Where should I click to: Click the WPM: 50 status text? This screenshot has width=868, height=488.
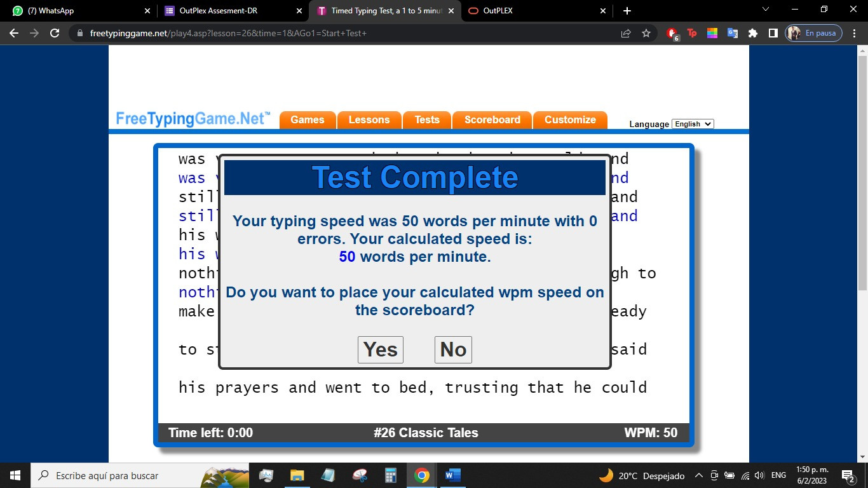(x=651, y=433)
